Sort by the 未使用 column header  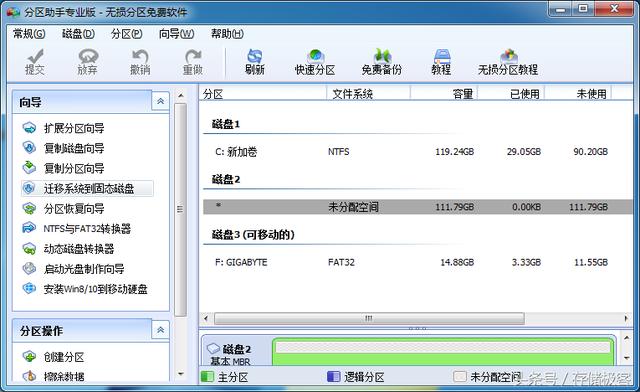click(x=578, y=94)
